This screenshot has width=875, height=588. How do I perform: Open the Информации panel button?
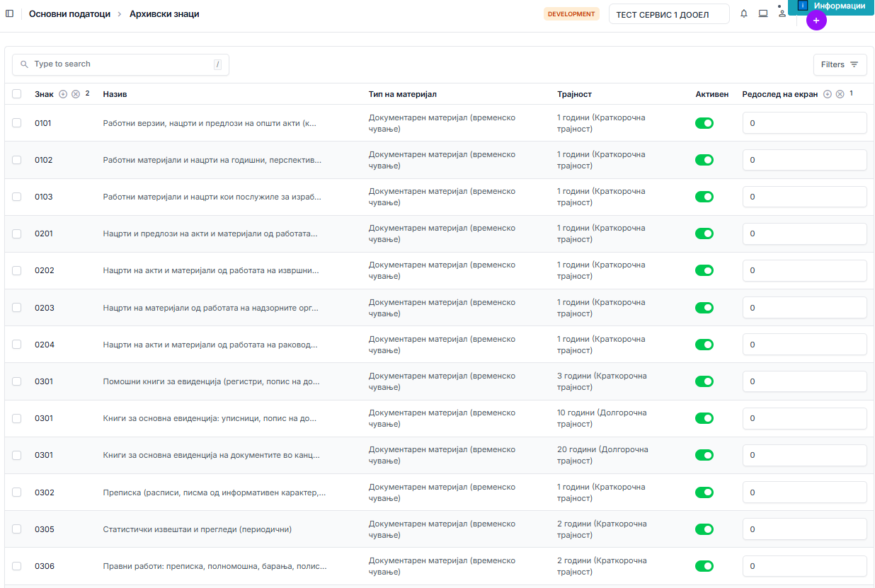(x=831, y=6)
